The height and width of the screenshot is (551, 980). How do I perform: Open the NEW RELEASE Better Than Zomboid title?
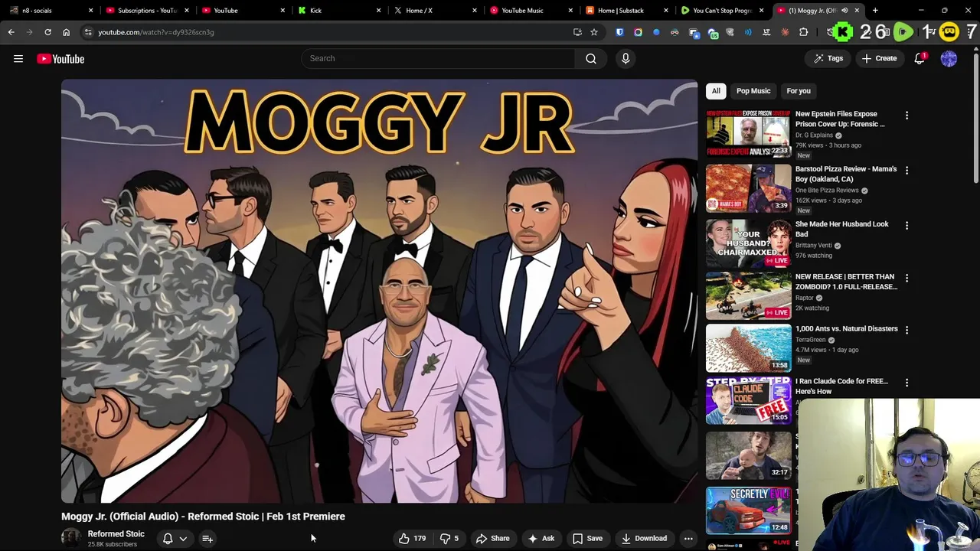click(x=846, y=282)
